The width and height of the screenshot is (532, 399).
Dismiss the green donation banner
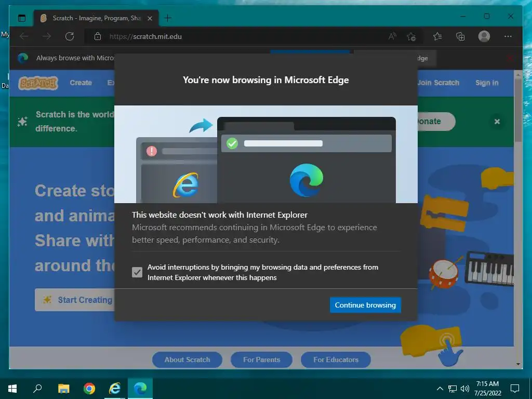(497, 122)
